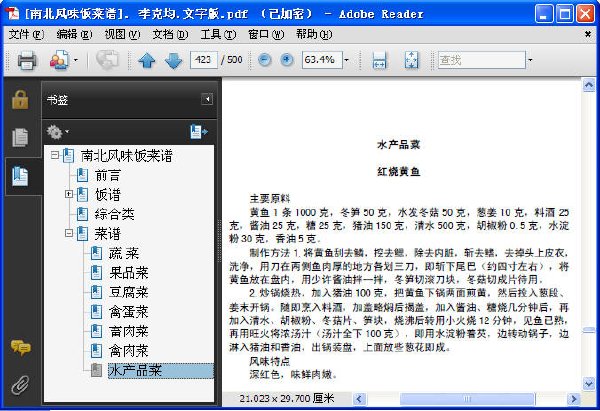
Task: Click the security padlock icon
Action: point(20,100)
